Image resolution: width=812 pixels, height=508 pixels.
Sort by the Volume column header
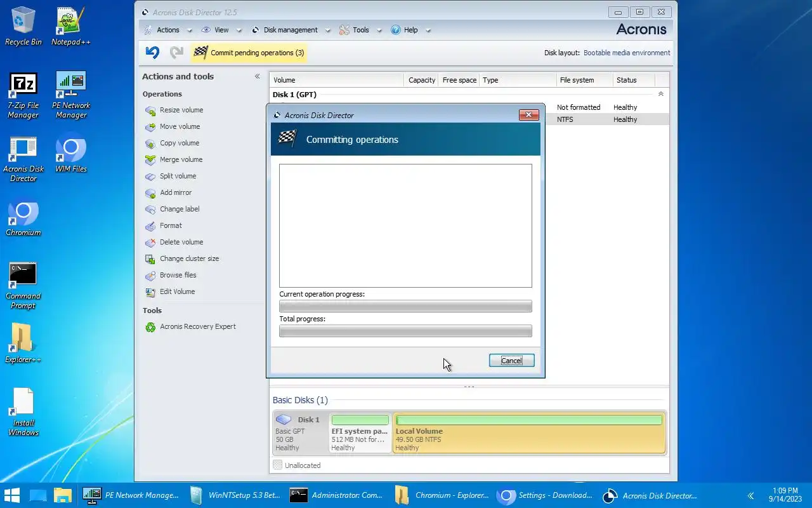pos(337,80)
